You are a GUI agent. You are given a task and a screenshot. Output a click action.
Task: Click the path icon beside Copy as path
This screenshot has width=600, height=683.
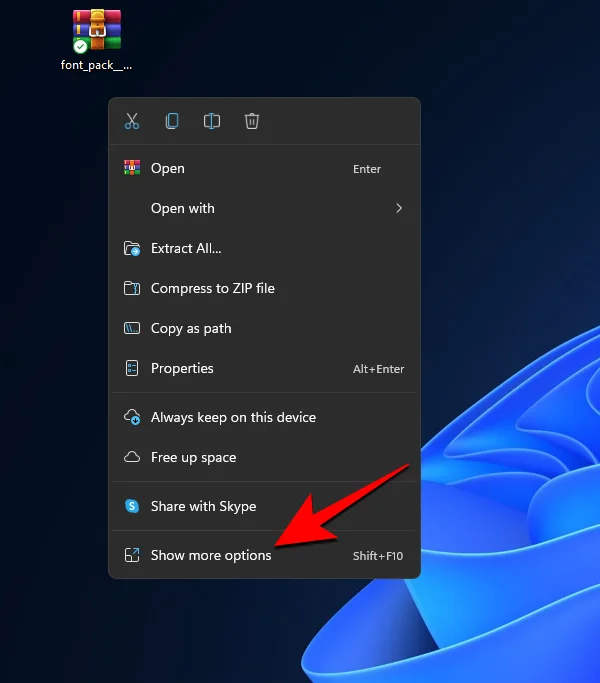pyautogui.click(x=132, y=328)
